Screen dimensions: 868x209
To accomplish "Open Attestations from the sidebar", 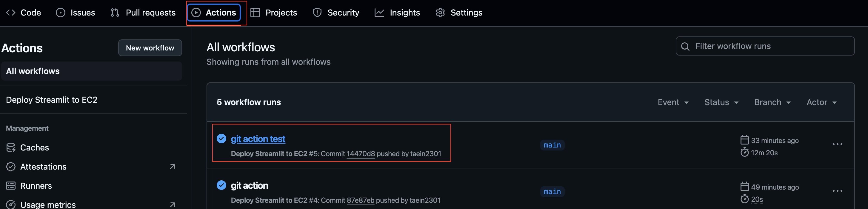I will click(x=43, y=167).
